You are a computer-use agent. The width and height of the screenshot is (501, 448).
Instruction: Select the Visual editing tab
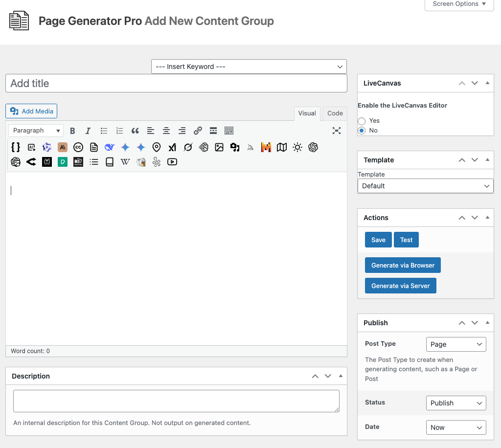point(307,113)
